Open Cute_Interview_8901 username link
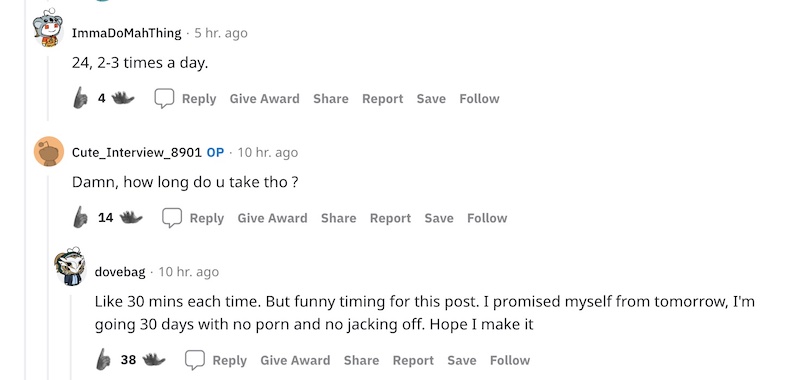800x380 pixels. (137, 153)
